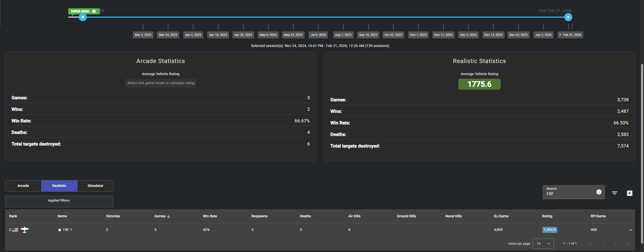
Task: Open the items per page dropdown
Action: click(x=543, y=243)
